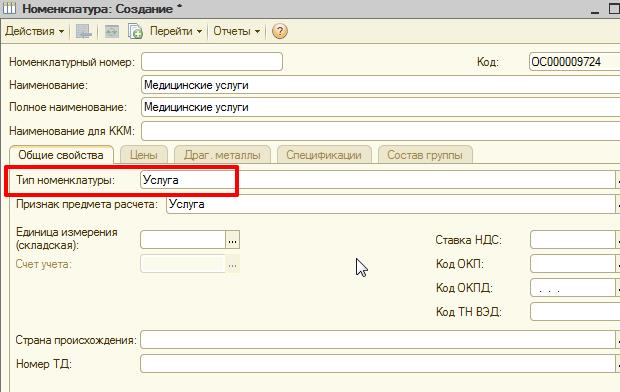Switch to the Общие свойства tab
This screenshot has height=392, width=620.
point(61,155)
